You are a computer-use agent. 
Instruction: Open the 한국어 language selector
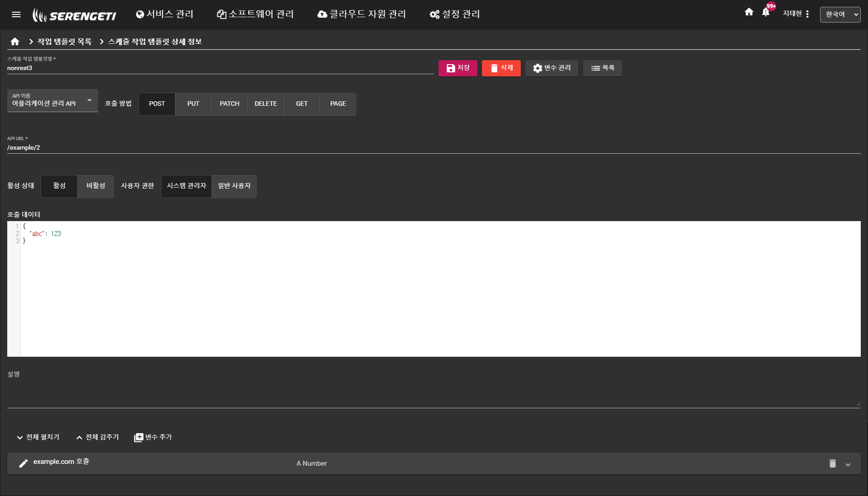click(x=840, y=14)
